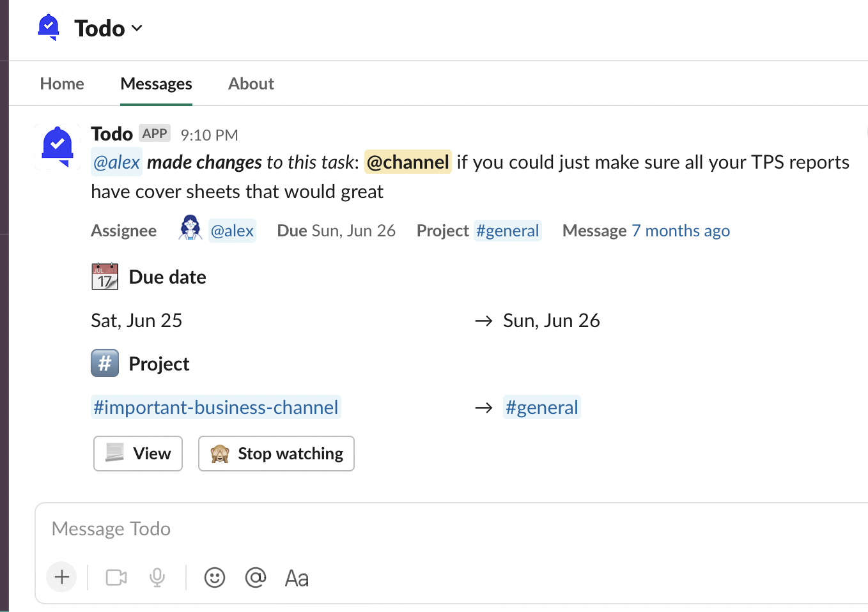Click the @alex mention in message text

click(x=116, y=162)
